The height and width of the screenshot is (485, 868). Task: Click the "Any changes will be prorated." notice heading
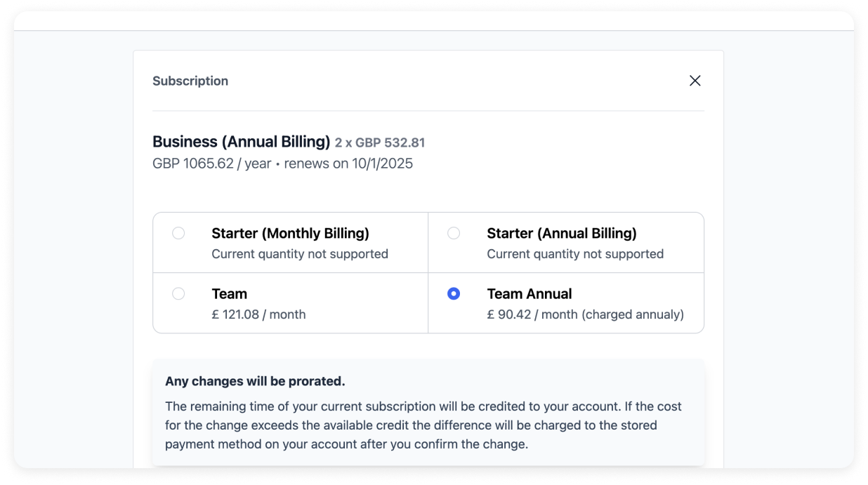coord(255,382)
